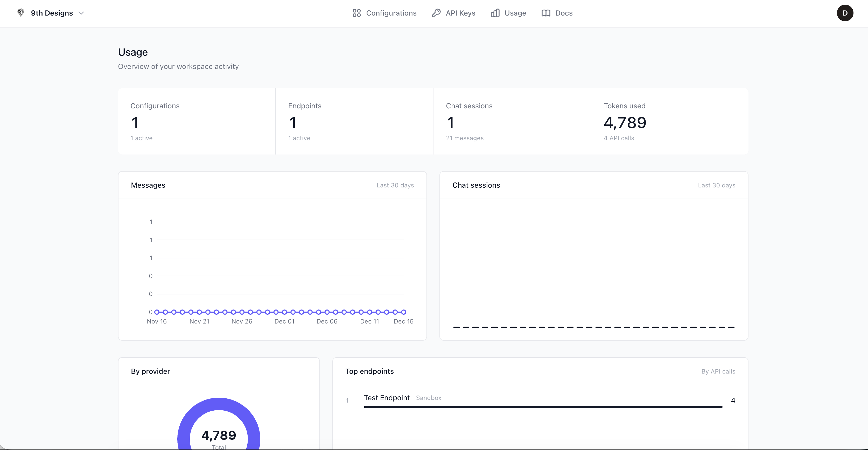The height and width of the screenshot is (450, 868).
Task: Open the Last 30 days filter for Messages
Action: coord(395,185)
